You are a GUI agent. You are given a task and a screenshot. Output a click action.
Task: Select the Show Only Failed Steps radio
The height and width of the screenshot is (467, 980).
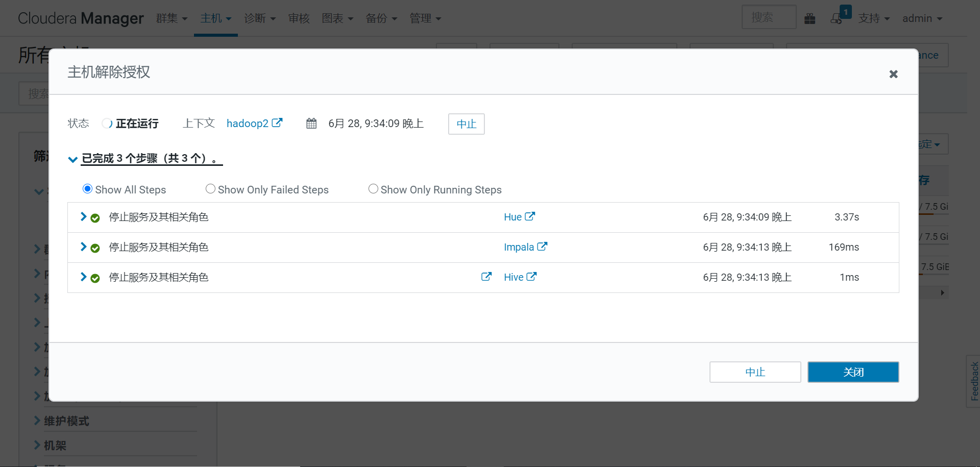210,188
